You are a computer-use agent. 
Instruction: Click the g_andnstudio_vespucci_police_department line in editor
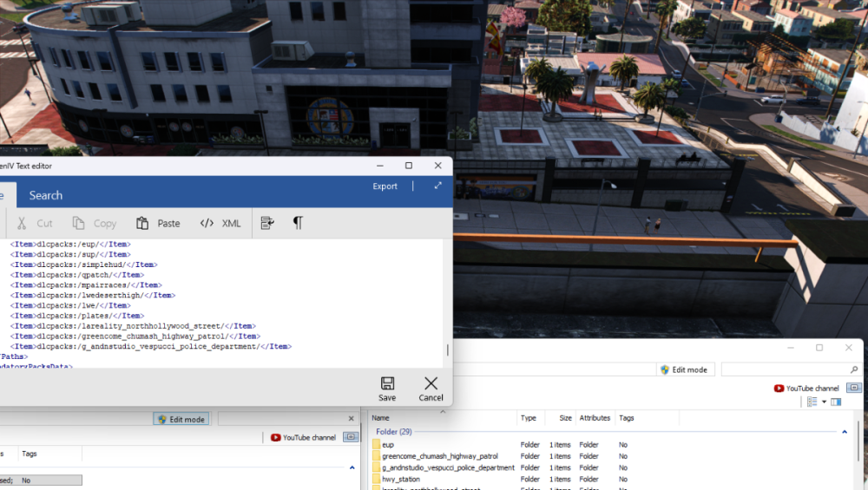[x=150, y=346]
